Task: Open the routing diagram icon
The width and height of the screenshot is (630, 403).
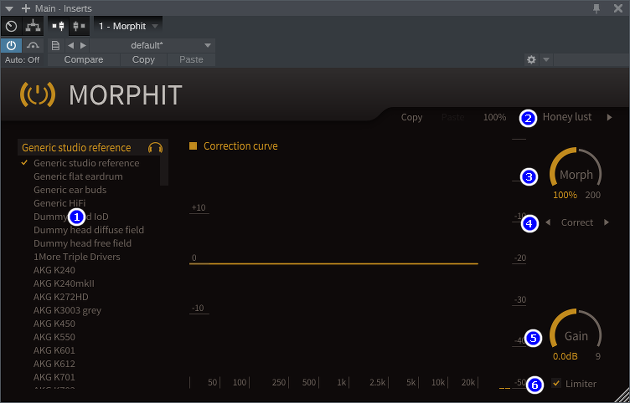Action: (33, 27)
